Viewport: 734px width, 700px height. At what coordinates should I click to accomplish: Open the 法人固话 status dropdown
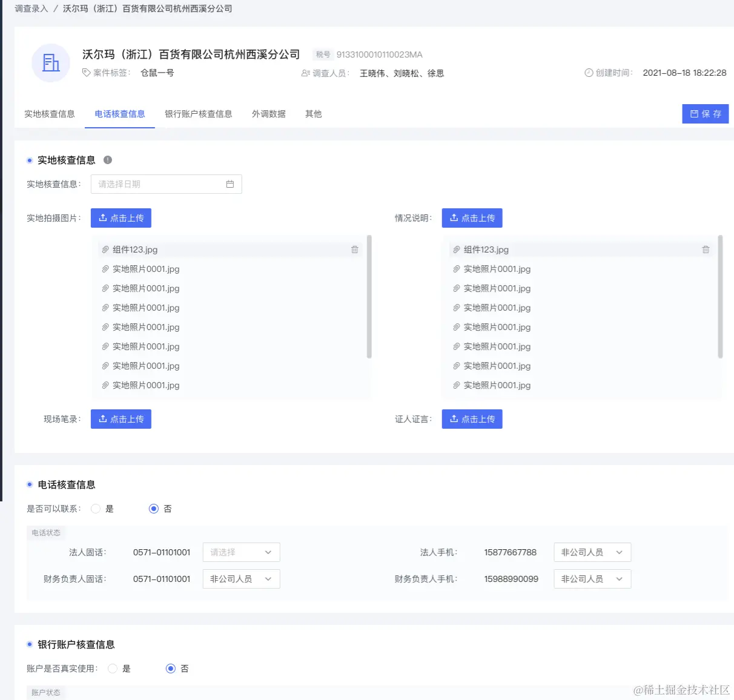pyautogui.click(x=241, y=552)
